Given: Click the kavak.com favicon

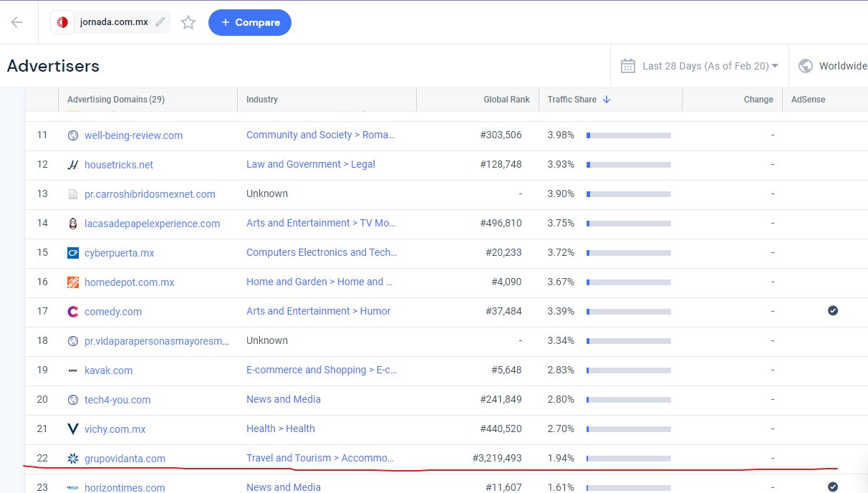Looking at the screenshot, I should click(72, 370).
